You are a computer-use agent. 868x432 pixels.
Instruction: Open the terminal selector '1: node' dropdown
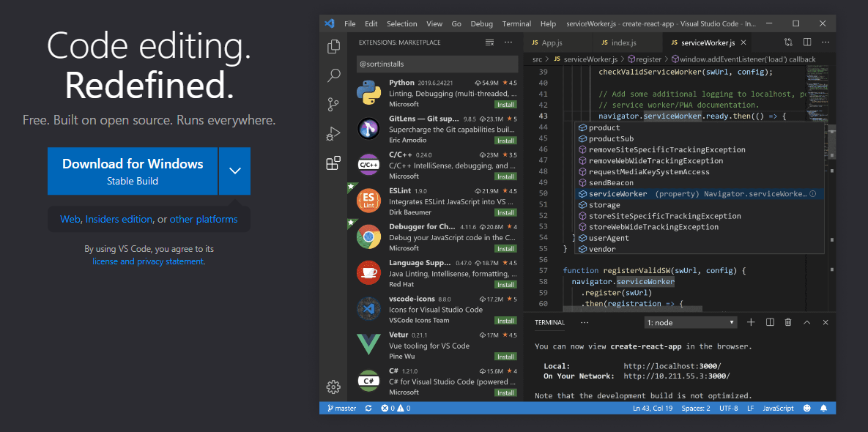[x=691, y=322]
